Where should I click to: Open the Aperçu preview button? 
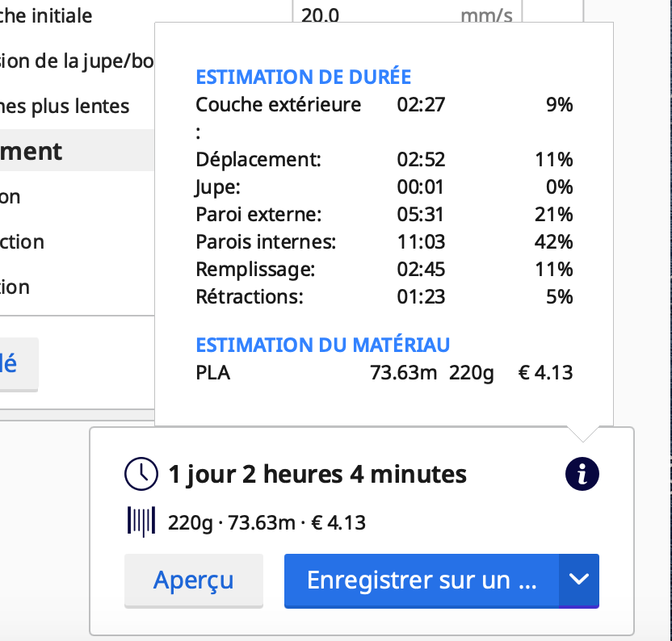pyautogui.click(x=194, y=580)
